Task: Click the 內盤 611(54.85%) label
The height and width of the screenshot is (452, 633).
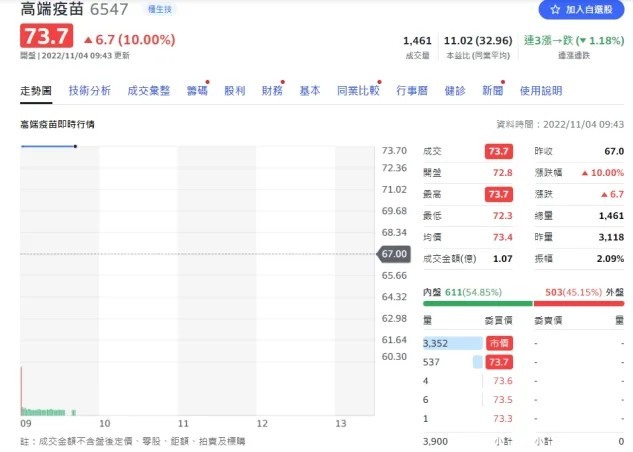Action: 462,292
